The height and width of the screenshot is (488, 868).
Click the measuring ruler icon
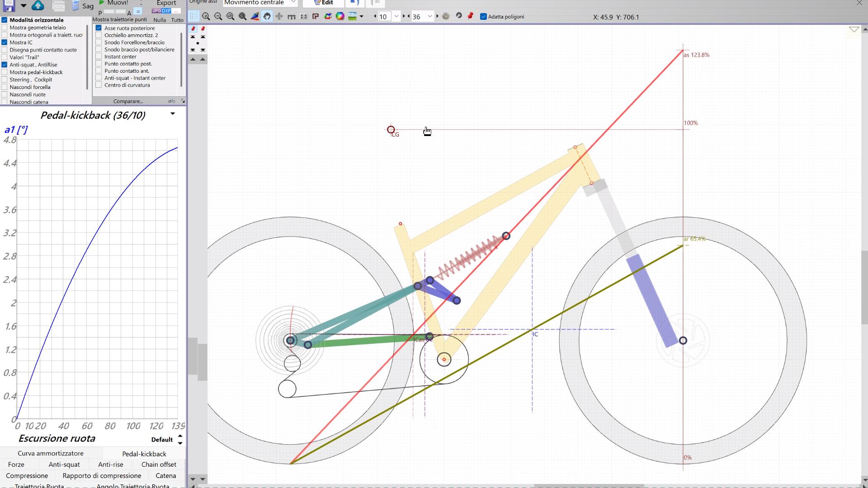pyautogui.click(x=292, y=17)
